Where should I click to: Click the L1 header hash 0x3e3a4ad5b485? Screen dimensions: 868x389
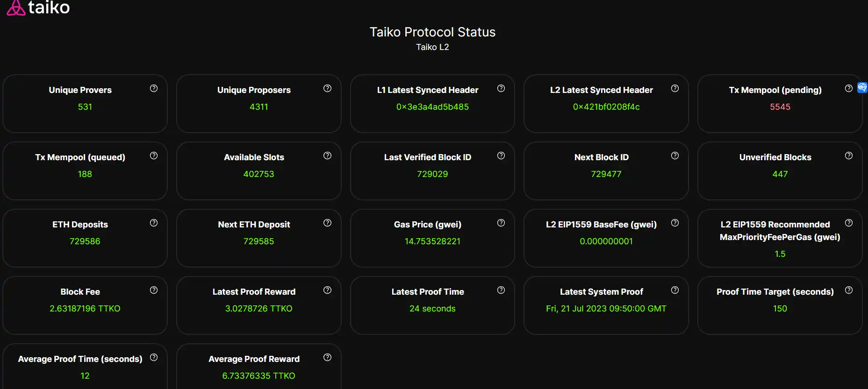click(432, 107)
